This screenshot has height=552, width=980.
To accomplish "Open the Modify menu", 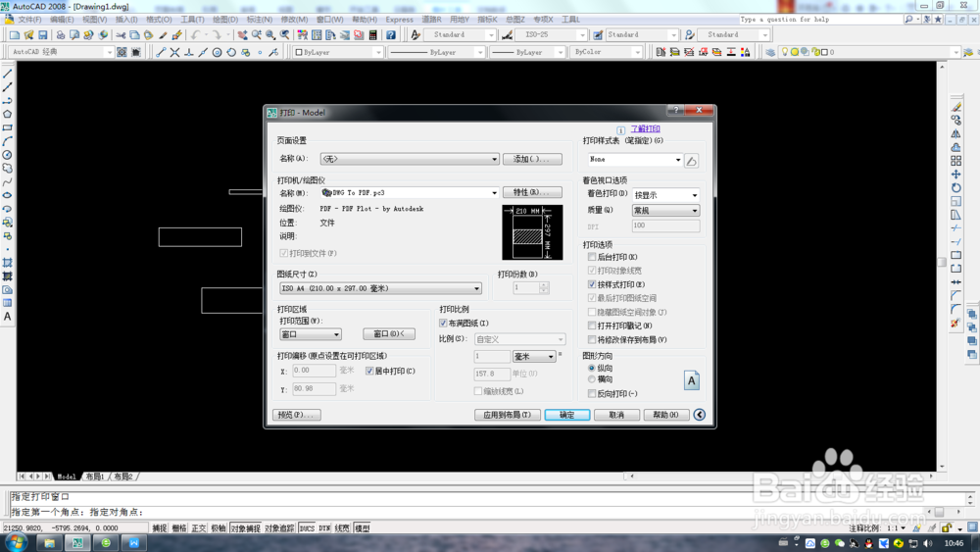I will pyautogui.click(x=294, y=20).
